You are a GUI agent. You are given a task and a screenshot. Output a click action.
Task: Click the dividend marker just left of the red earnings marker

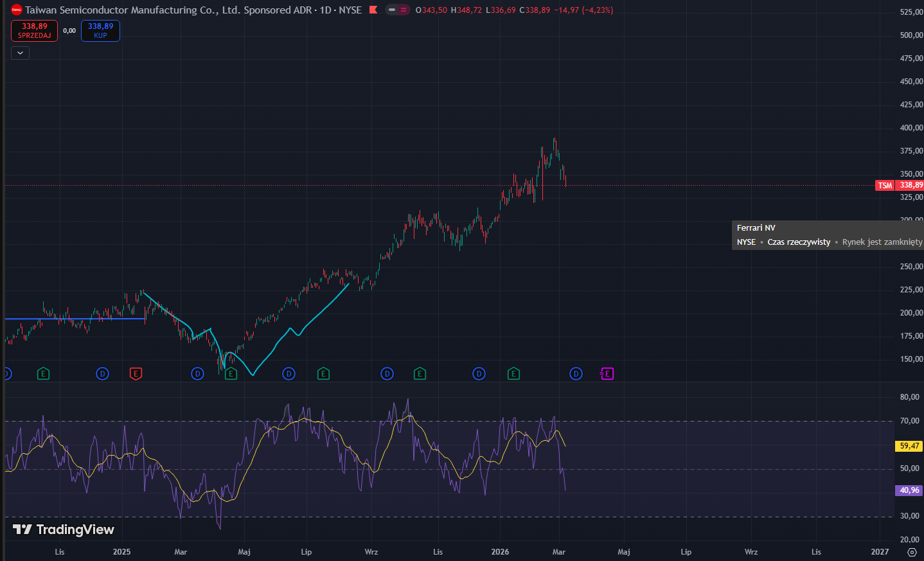tap(102, 373)
